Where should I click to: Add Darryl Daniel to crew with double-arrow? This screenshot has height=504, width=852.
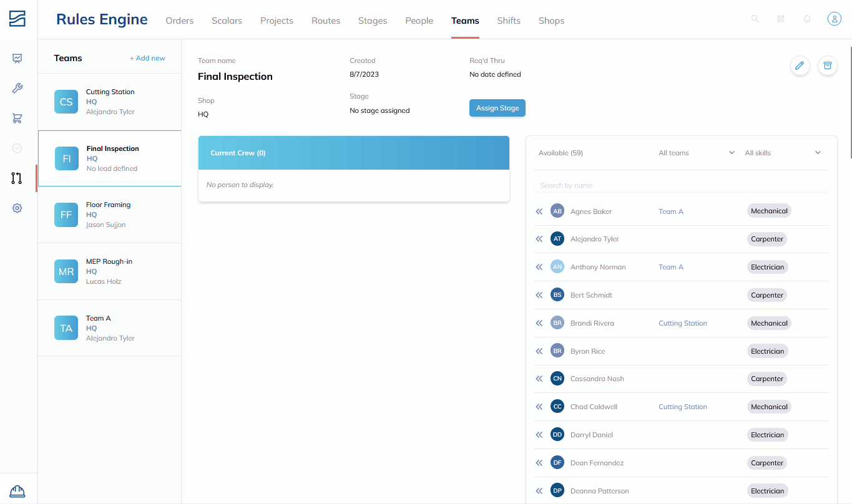(x=539, y=435)
